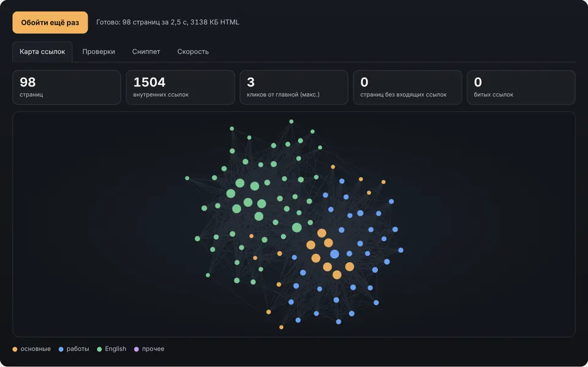Click the status text "Готово: 98 страниц за 2,5 с"
The image size is (588, 367).
(x=141, y=22)
